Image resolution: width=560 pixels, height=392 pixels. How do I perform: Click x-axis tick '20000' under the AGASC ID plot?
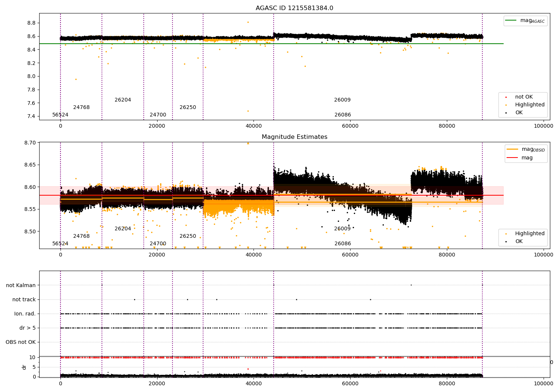click(x=157, y=126)
